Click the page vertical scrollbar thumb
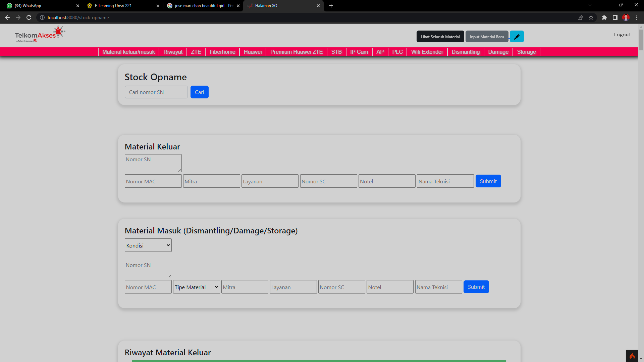Screen dimensions: 644x362 click(641, 40)
